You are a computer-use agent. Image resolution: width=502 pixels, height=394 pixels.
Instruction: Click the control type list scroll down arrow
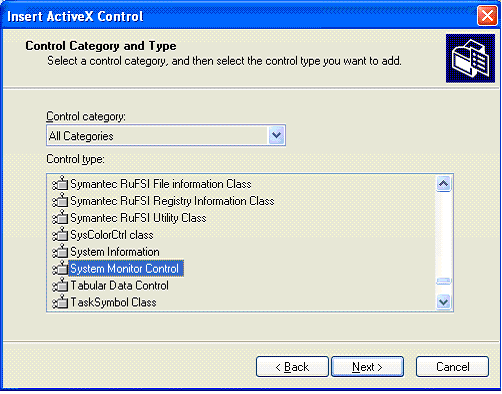444,302
